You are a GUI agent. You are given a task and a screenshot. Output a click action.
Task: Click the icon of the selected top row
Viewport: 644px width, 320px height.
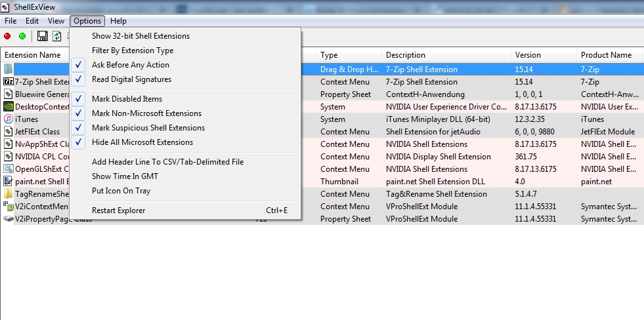click(9, 69)
